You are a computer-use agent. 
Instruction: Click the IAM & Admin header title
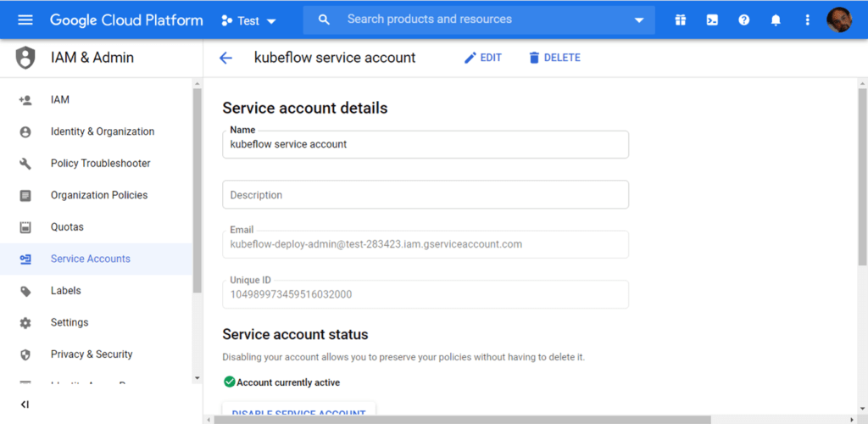(92, 58)
